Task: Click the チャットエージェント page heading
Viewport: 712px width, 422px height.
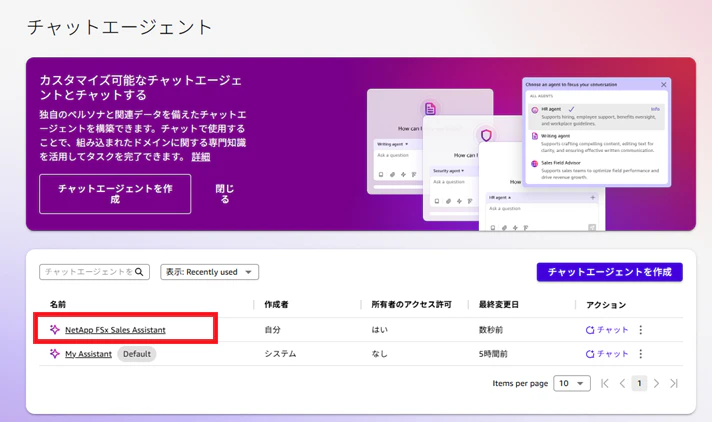Action: pyautogui.click(x=120, y=27)
